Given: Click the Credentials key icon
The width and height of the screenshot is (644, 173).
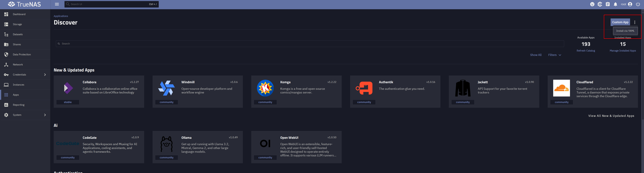Looking at the screenshot, I should pyautogui.click(x=6, y=75).
